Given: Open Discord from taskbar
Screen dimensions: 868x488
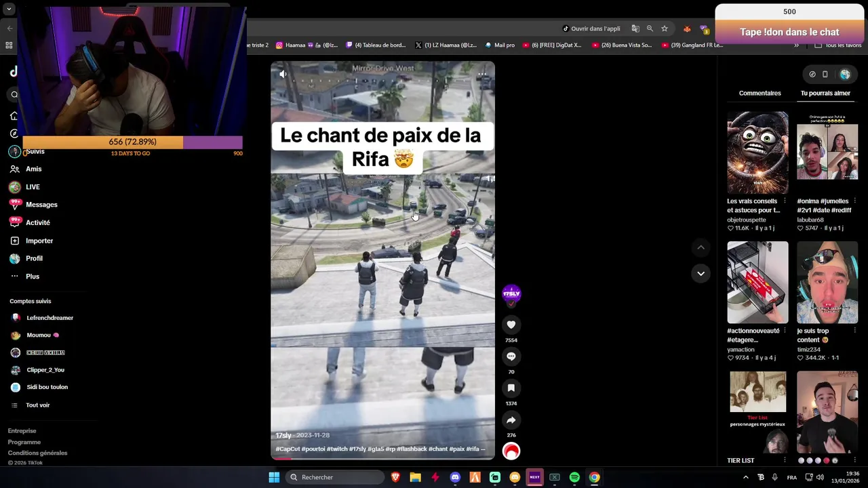Looking at the screenshot, I should 455,477.
